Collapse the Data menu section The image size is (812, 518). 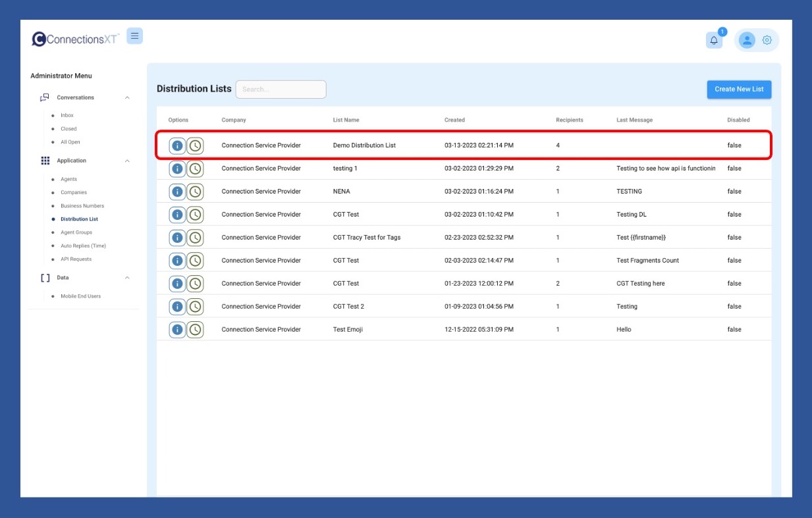tap(127, 278)
